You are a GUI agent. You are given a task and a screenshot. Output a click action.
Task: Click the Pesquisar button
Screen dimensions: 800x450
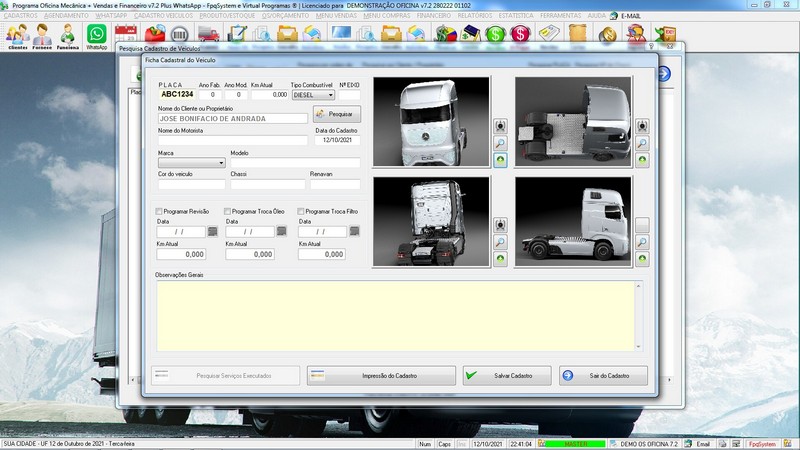coord(336,115)
